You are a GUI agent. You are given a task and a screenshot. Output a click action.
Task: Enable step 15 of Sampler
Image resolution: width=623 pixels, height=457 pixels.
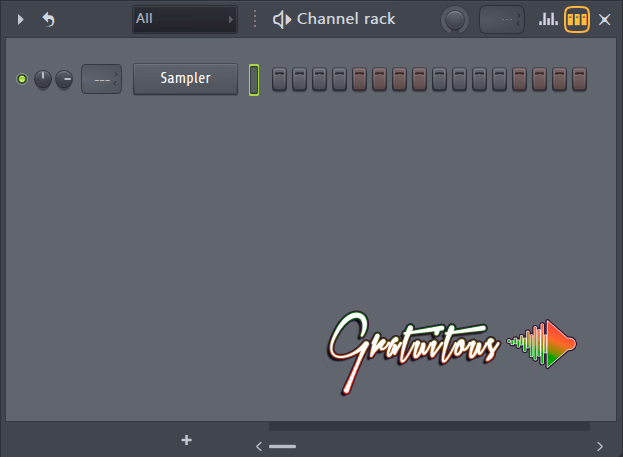559,79
